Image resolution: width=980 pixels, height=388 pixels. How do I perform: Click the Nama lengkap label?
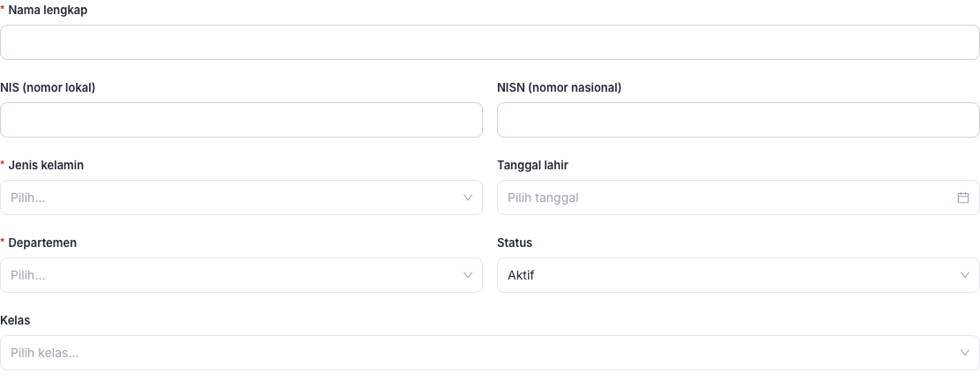tap(48, 10)
